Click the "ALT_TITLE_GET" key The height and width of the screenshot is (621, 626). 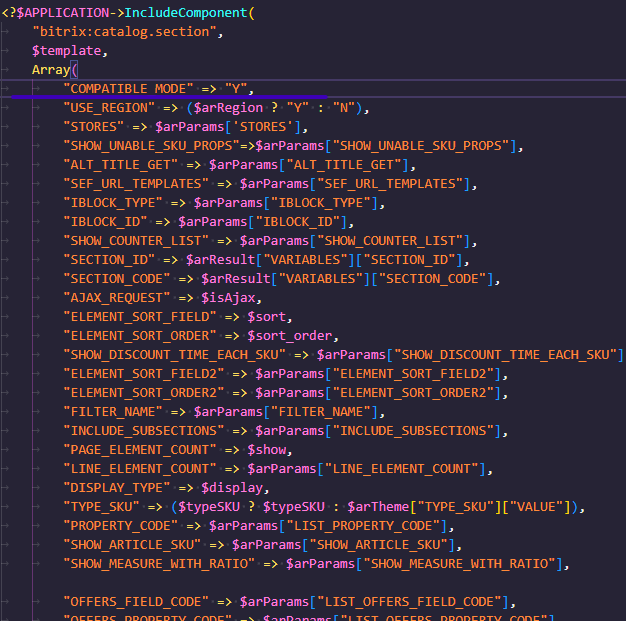pyautogui.click(x=121, y=165)
